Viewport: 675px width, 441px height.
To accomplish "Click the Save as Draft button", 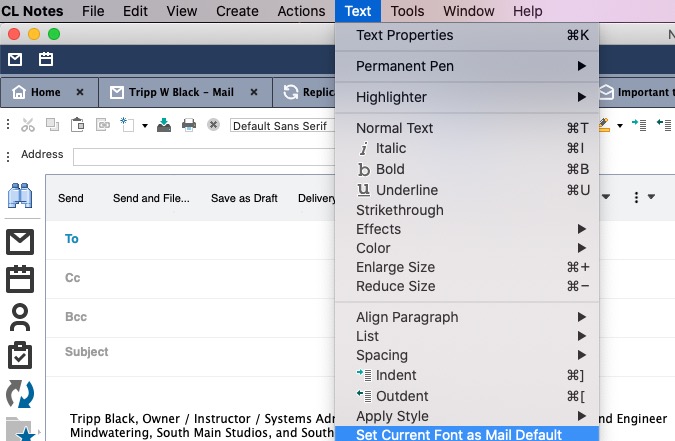I will [x=244, y=198].
